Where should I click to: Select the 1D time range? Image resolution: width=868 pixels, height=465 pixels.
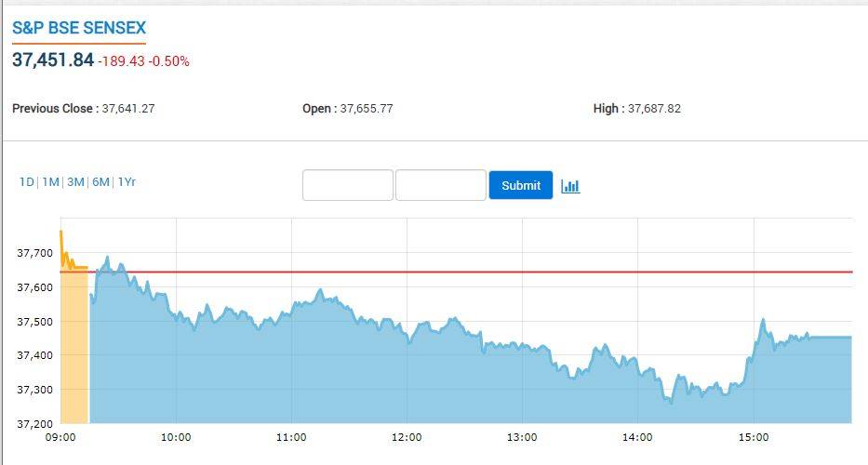(x=27, y=182)
